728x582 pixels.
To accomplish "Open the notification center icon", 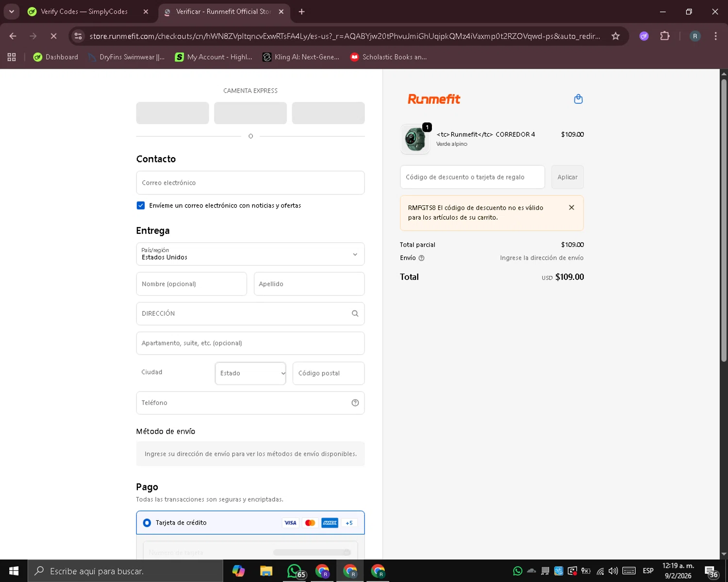I will coord(710,571).
